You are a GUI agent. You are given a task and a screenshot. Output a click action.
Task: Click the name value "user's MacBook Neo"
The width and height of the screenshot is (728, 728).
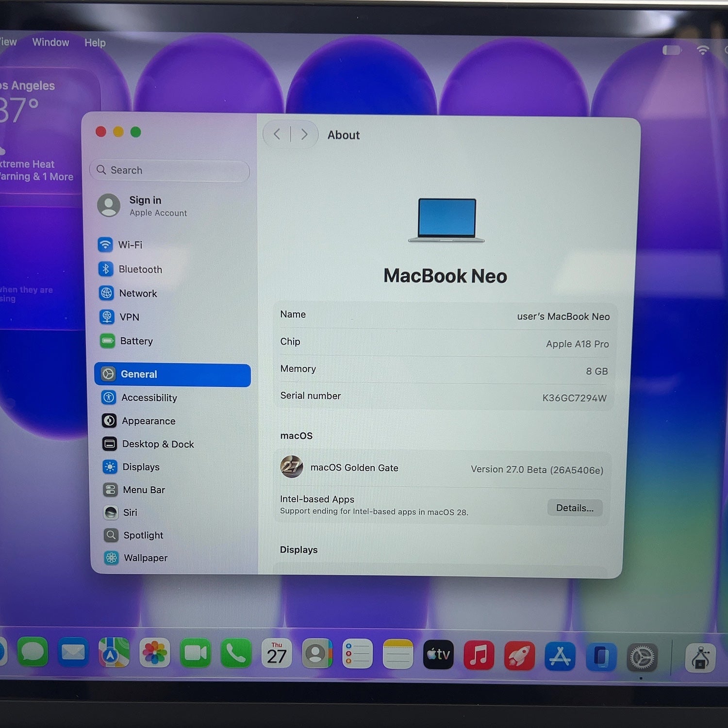pyautogui.click(x=563, y=316)
